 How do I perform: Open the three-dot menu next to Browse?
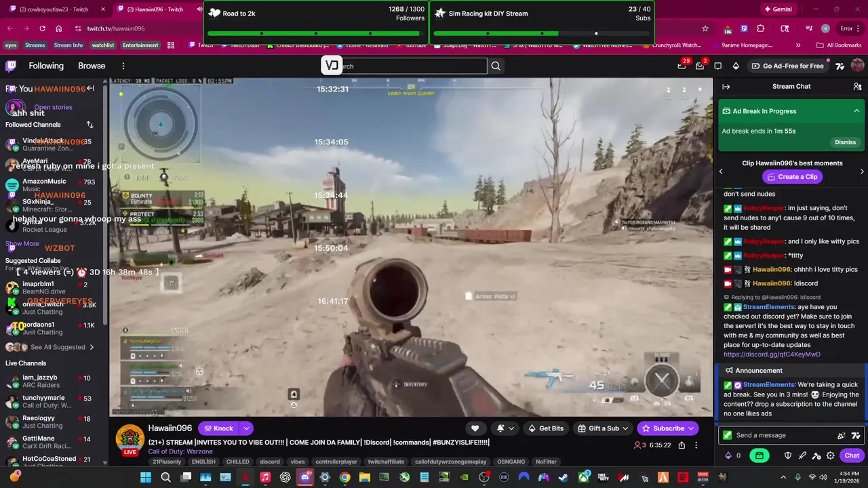click(x=123, y=66)
